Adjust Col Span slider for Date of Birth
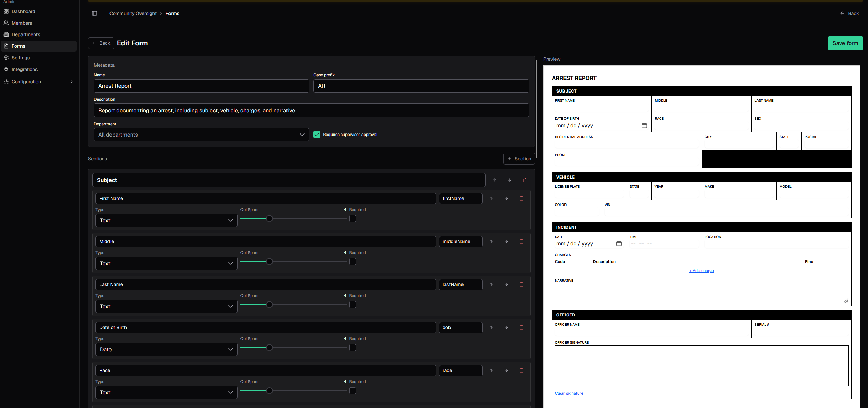Image resolution: width=868 pixels, height=408 pixels. coord(269,348)
